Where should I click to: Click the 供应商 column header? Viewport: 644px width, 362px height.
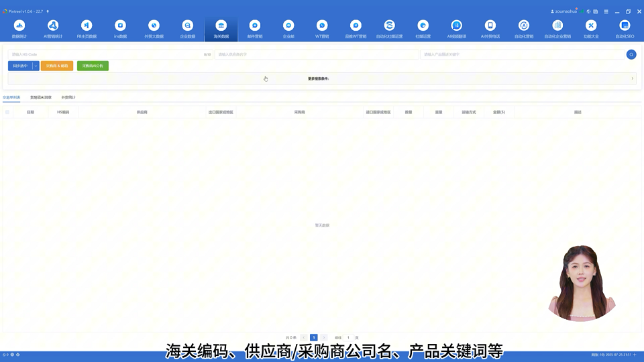tap(142, 112)
